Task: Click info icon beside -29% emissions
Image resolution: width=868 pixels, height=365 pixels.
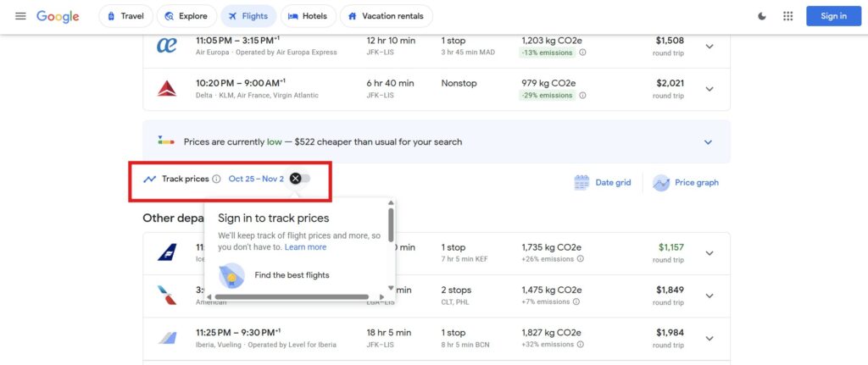Action: click(582, 95)
